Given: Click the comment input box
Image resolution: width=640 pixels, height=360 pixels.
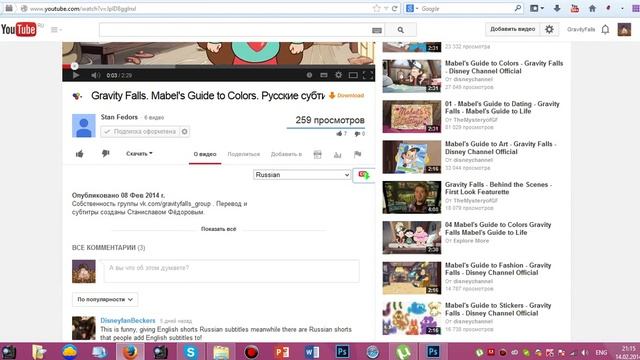Looking at the screenshot, I should coord(231,271).
